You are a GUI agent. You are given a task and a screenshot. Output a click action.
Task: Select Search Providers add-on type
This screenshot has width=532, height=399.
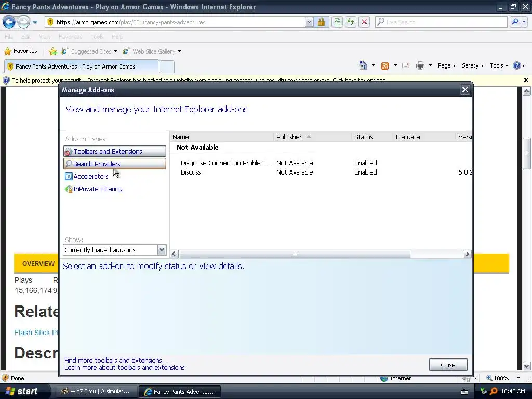[115, 164]
